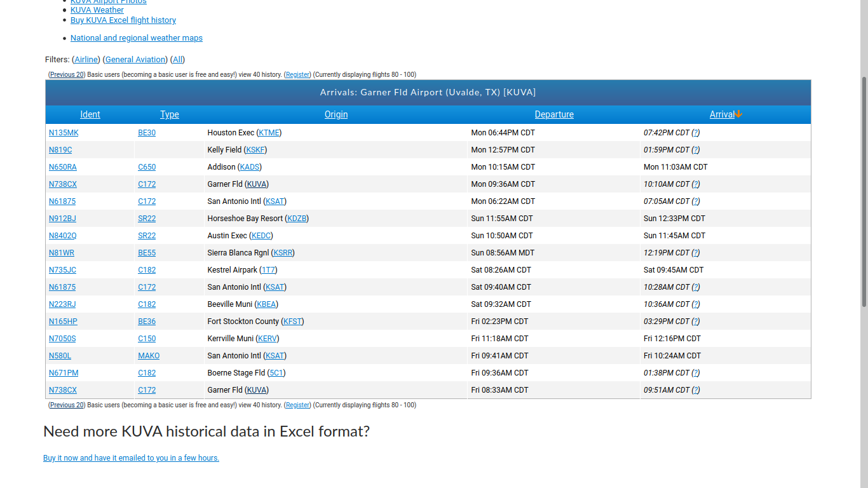
Task: Sort table by Origin column
Action: (x=336, y=114)
